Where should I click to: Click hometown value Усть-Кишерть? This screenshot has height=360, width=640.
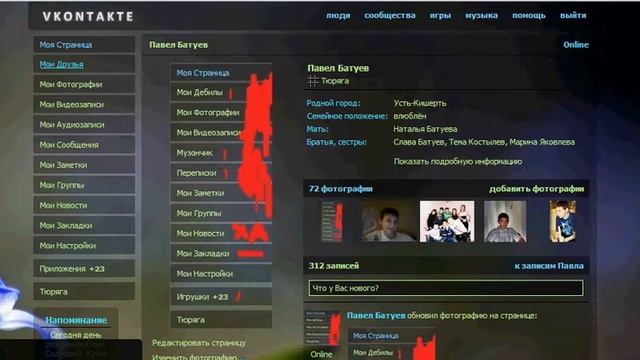[420, 103]
